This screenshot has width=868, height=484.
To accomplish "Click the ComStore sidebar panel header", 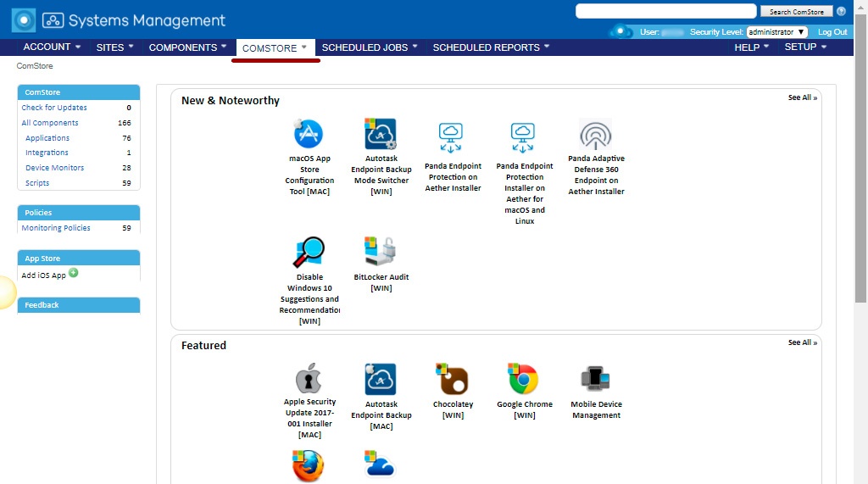I will point(79,92).
